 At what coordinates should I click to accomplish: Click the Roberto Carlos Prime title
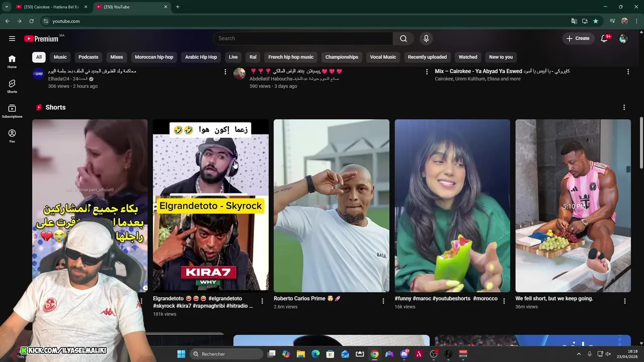[x=307, y=299]
